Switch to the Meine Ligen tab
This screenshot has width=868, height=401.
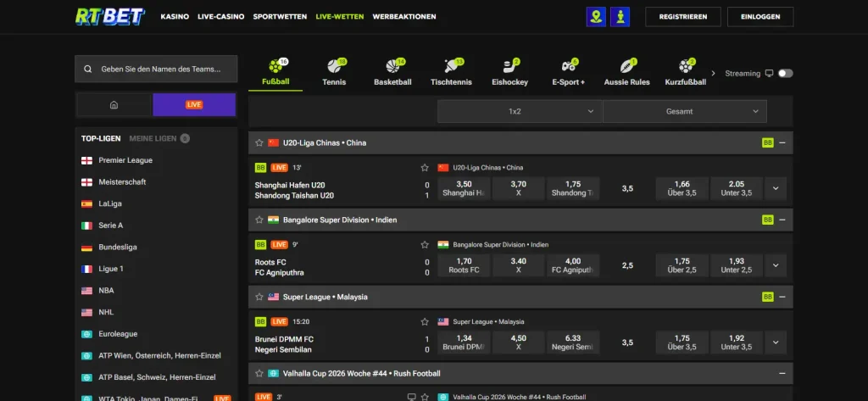pos(153,138)
